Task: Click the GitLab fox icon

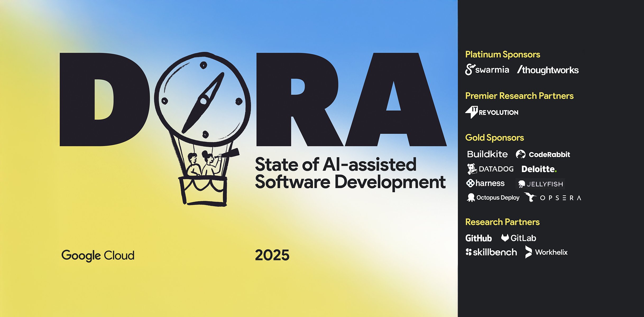Action: click(x=505, y=238)
